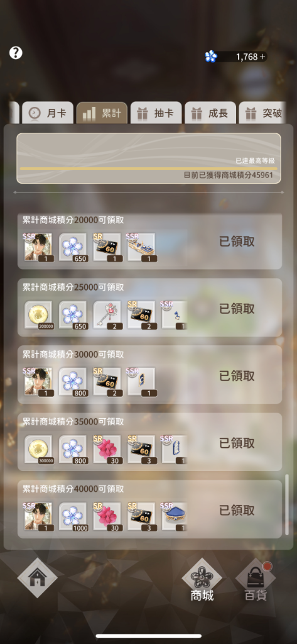Click the store points progress bar
Image resolution: width=297 pixels, height=644 pixels.
[x=148, y=169]
